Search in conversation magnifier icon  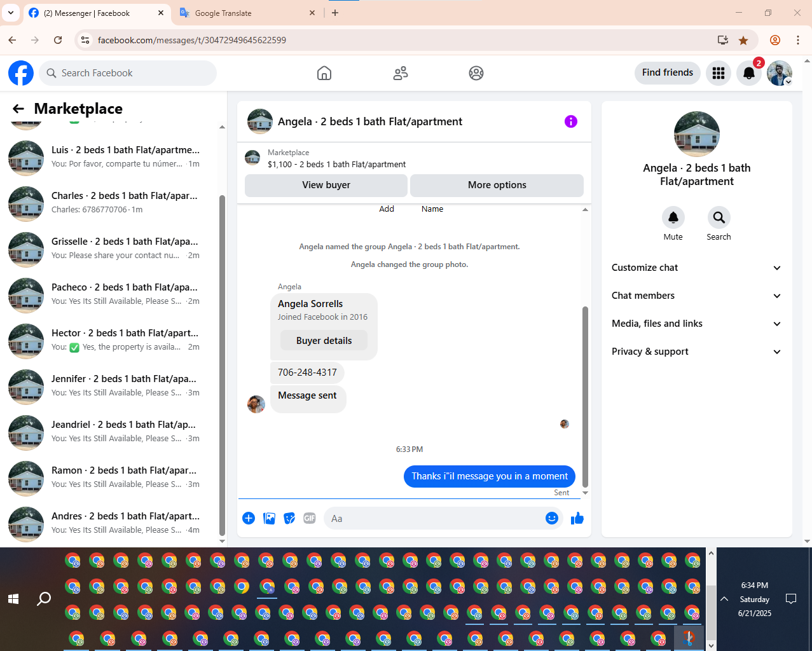(x=719, y=217)
